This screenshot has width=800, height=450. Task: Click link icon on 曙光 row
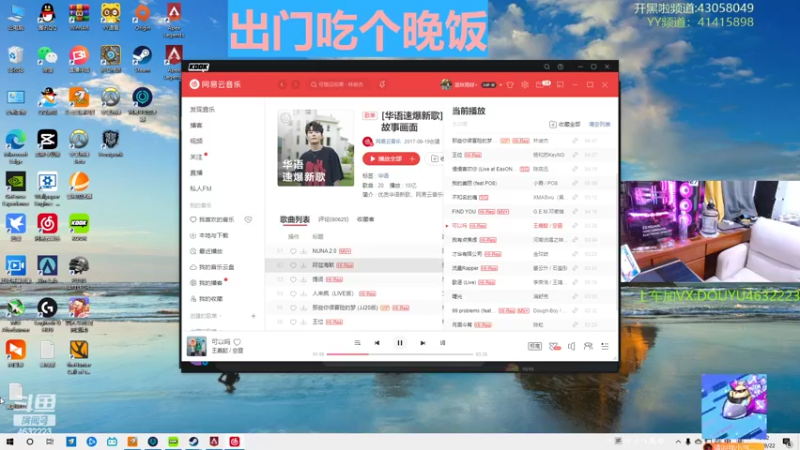[x=575, y=296]
